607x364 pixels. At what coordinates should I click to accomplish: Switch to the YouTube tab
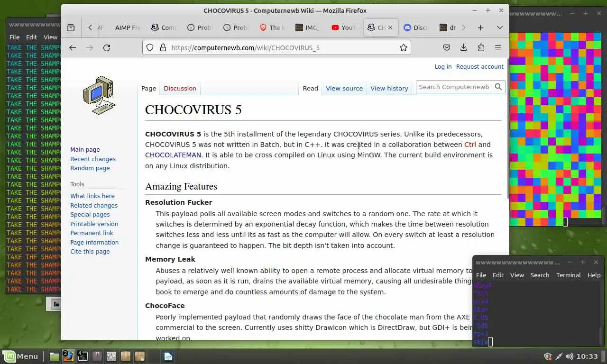point(344,27)
